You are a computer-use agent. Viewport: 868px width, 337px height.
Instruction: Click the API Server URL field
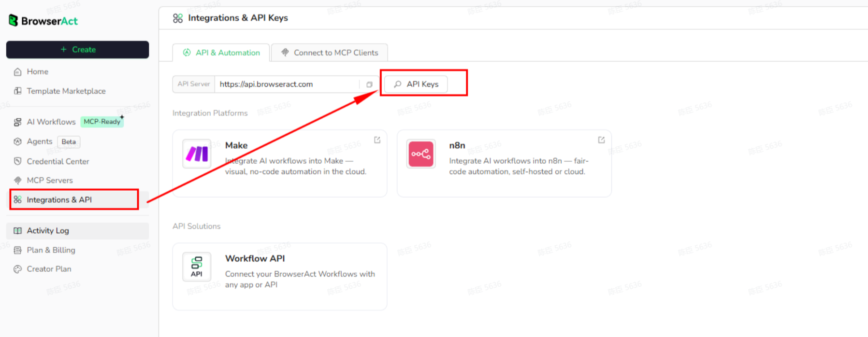(x=287, y=84)
